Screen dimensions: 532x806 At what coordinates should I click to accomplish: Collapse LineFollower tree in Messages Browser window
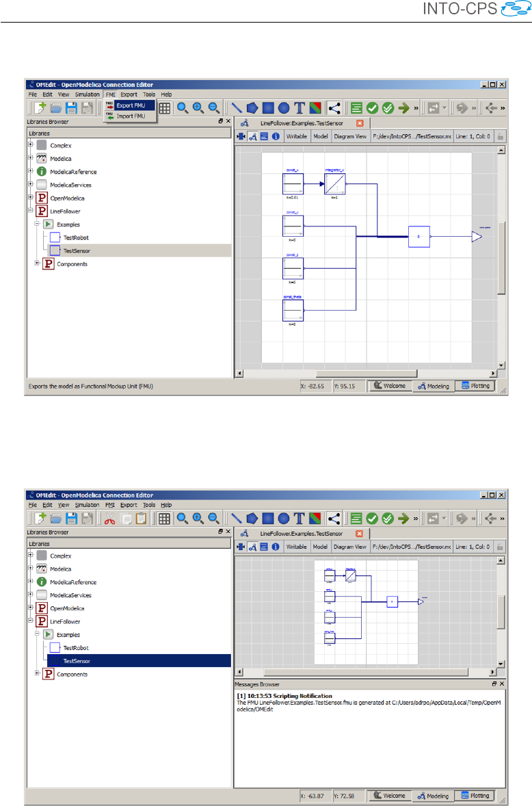pyautogui.click(x=30, y=621)
